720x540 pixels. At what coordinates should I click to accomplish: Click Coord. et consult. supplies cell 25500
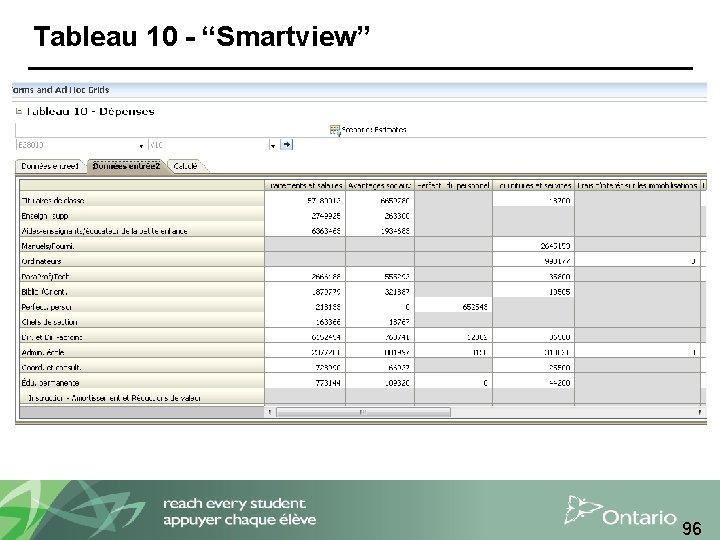pos(534,367)
